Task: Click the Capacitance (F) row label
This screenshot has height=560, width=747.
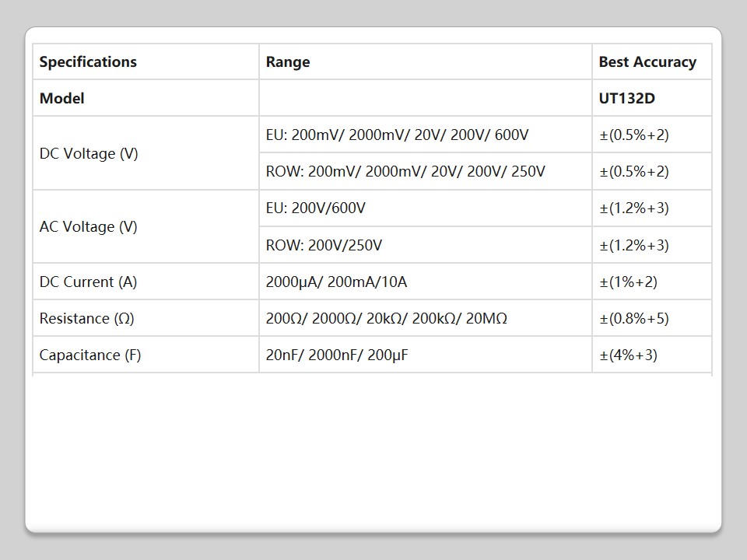Action: (x=90, y=355)
